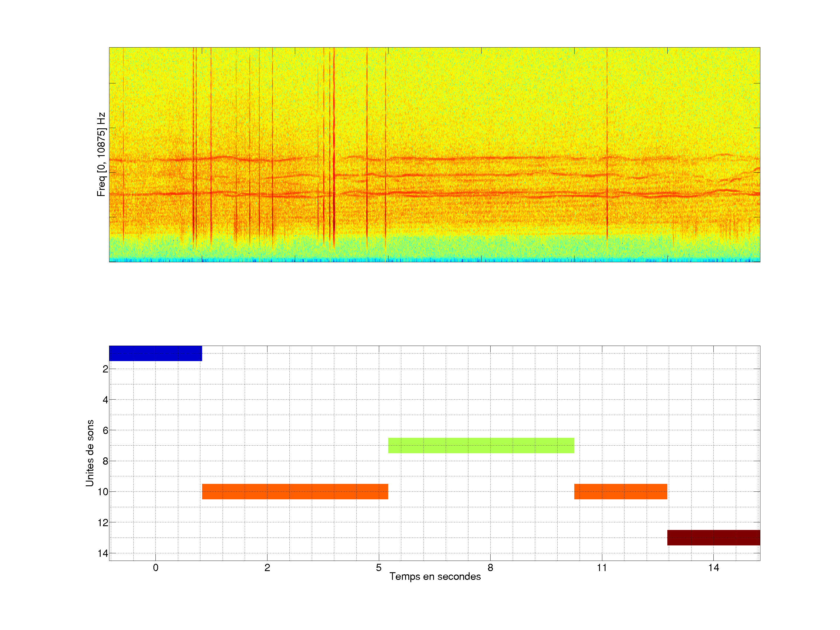Screen dimensions: 840x630
Task: Click the longer orange bar near unit 10
Action: click(295, 491)
